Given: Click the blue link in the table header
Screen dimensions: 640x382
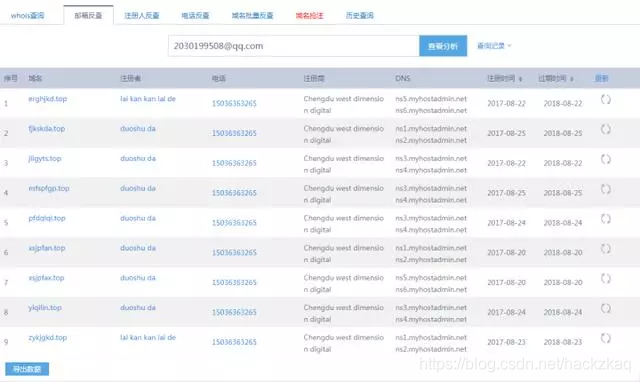Looking at the screenshot, I should pyautogui.click(x=602, y=78).
